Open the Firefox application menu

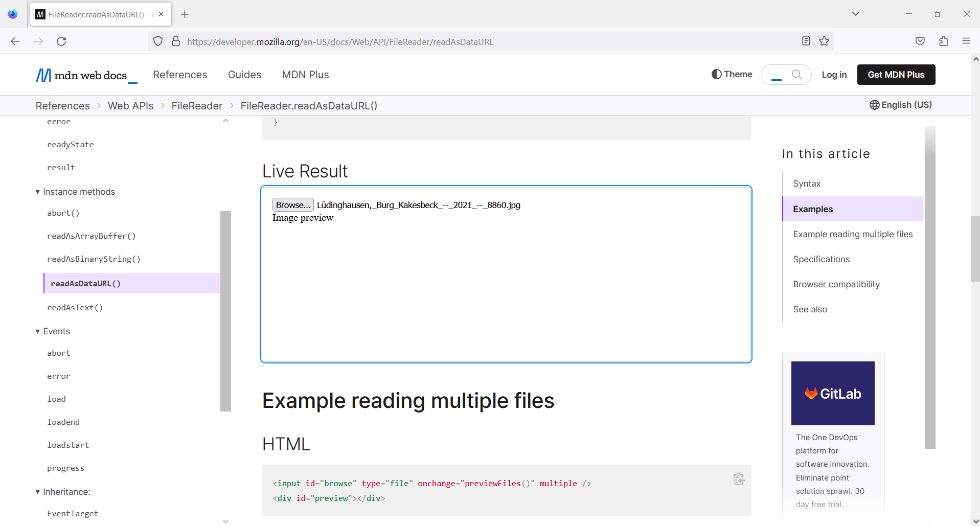point(967,41)
